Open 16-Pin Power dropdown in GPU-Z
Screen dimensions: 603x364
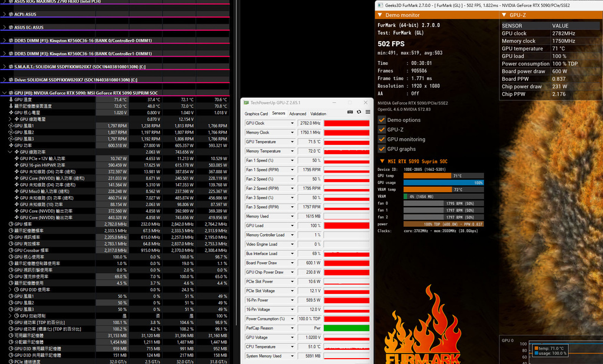292,300
